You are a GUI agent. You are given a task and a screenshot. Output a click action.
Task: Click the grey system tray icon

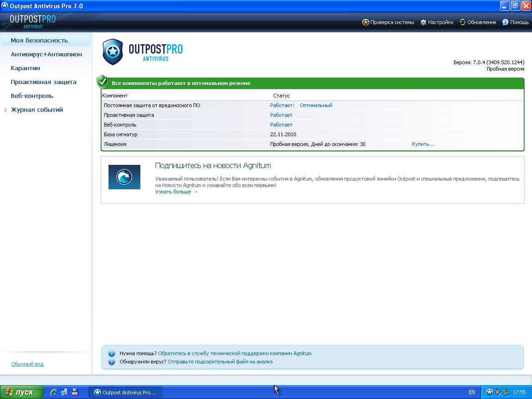point(497,392)
